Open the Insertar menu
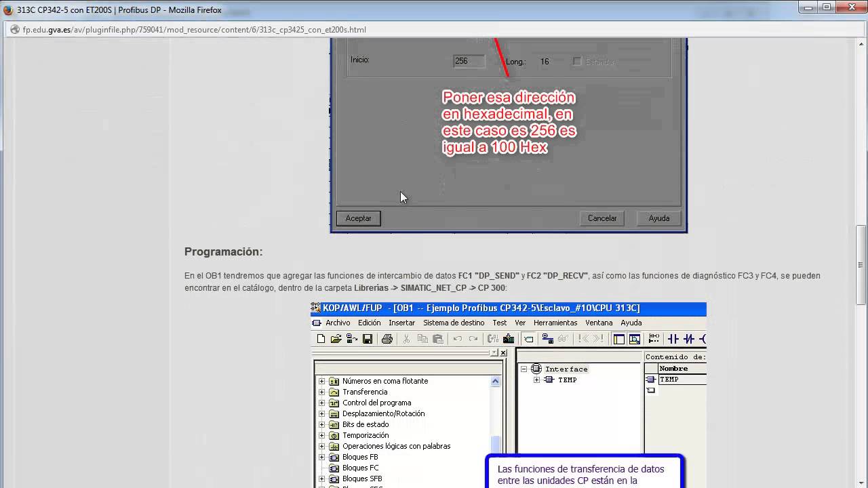Viewport: 868px width, 488px height. (x=402, y=323)
